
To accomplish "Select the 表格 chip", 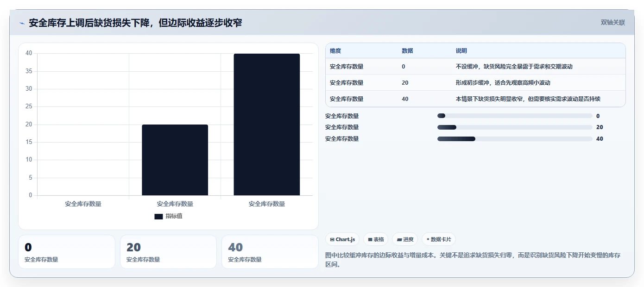I will [x=376, y=239].
